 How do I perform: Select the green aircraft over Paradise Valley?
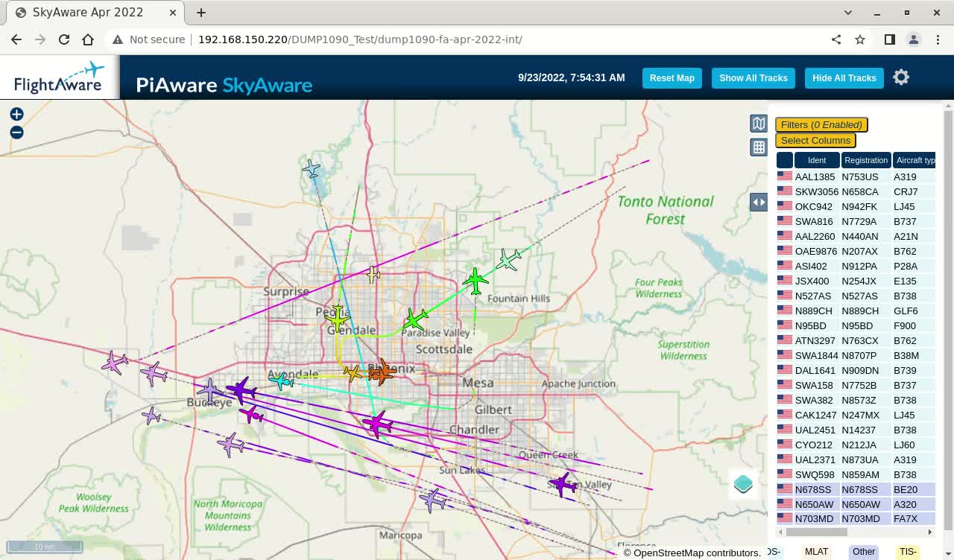point(415,320)
